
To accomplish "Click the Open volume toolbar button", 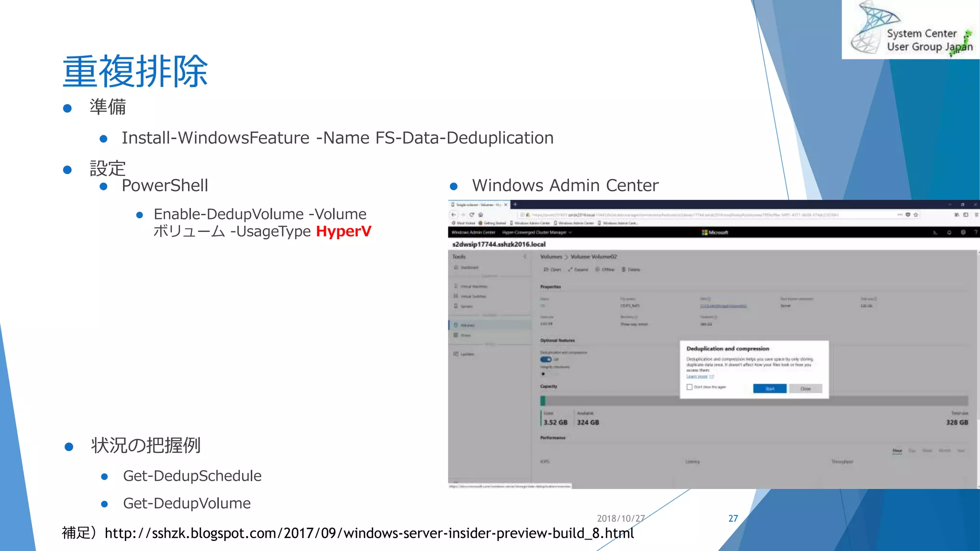I will [x=552, y=270].
